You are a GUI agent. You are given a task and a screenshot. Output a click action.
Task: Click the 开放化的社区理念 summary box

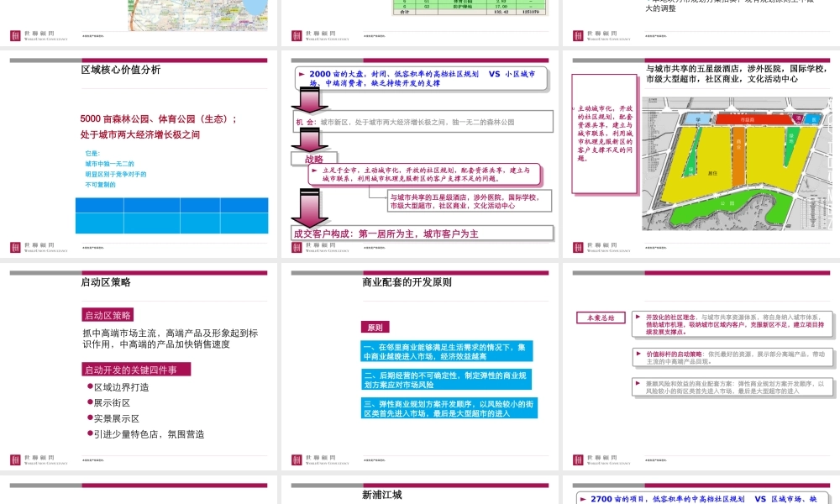(732, 324)
